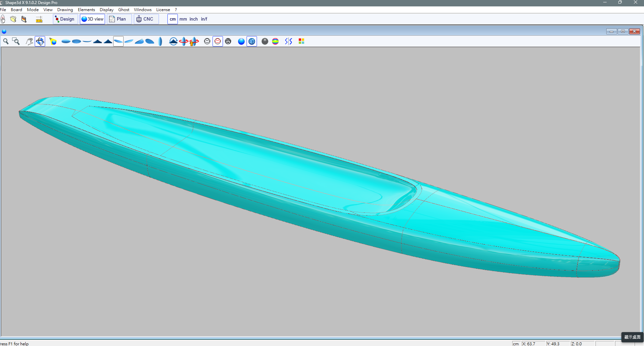Screen dimensions: 644x346
Task: Switch to Design mode
Action: click(x=65, y=19)
